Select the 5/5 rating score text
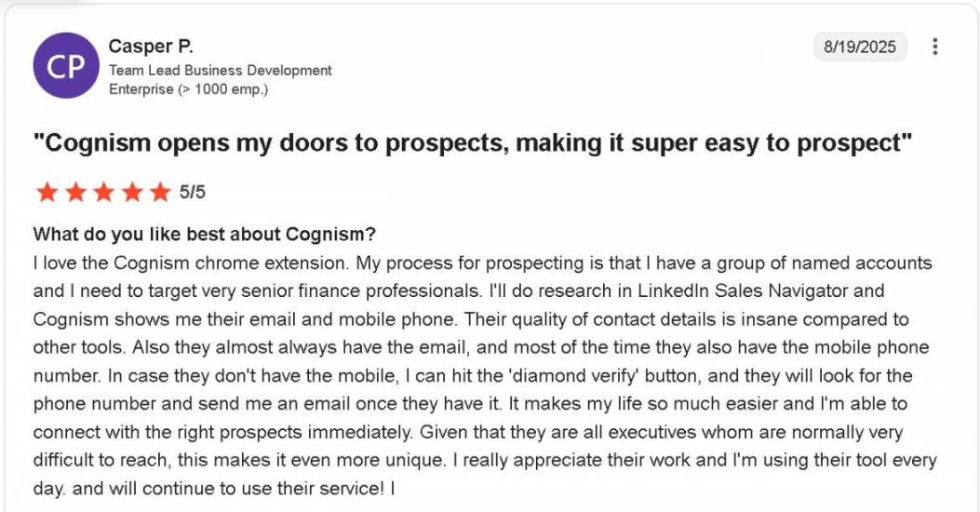This screenshot has width=980, height=512. click(x=192, y=192)
